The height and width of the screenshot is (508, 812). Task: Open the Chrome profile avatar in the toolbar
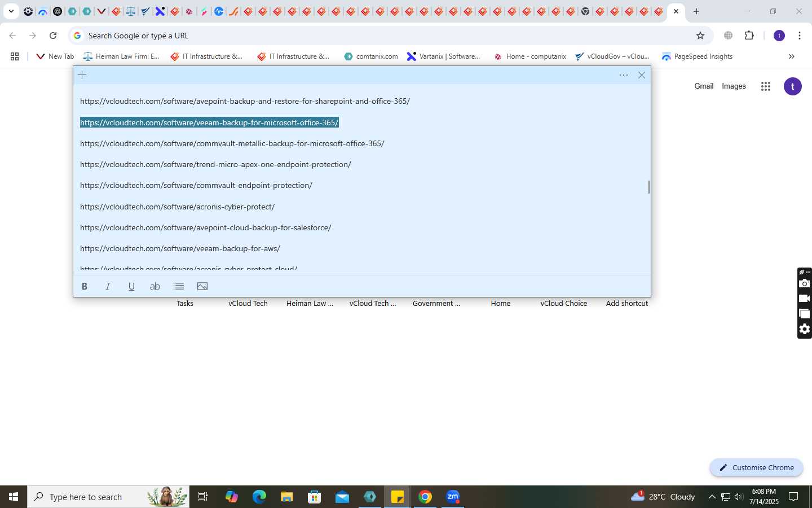[x=779, y=36]
